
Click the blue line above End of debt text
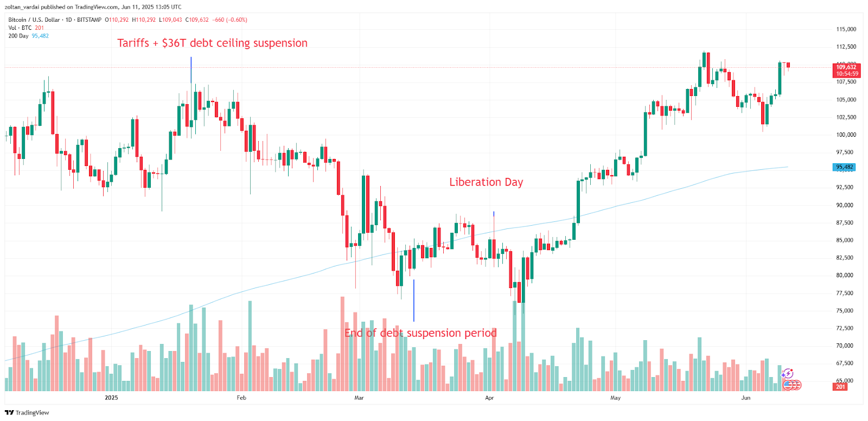(414, 300)
